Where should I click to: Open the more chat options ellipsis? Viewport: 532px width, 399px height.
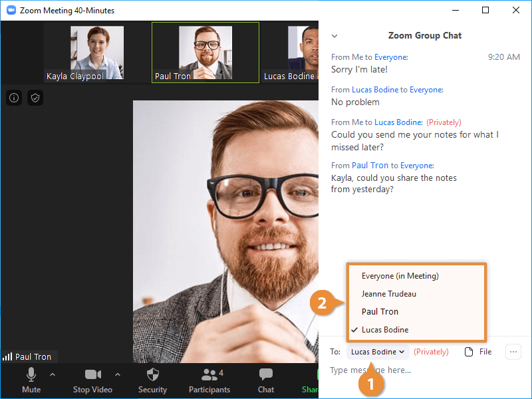[x=513, y=352]
